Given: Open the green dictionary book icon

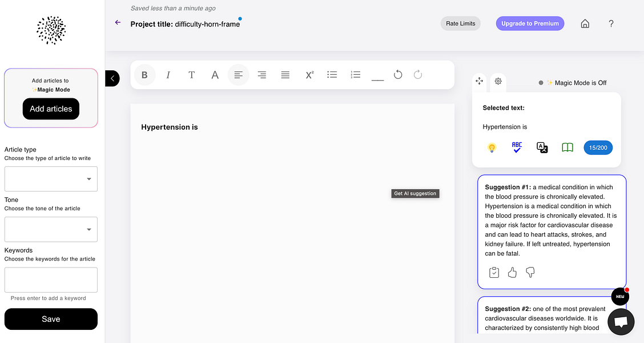Looking at the screenshot, I should tap(567, 147).
